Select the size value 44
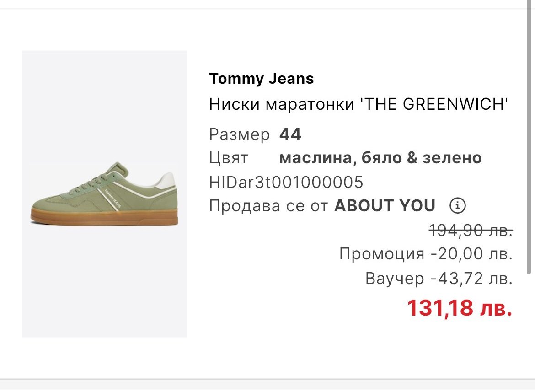This screenshot has height=392, width=535. 290,134
